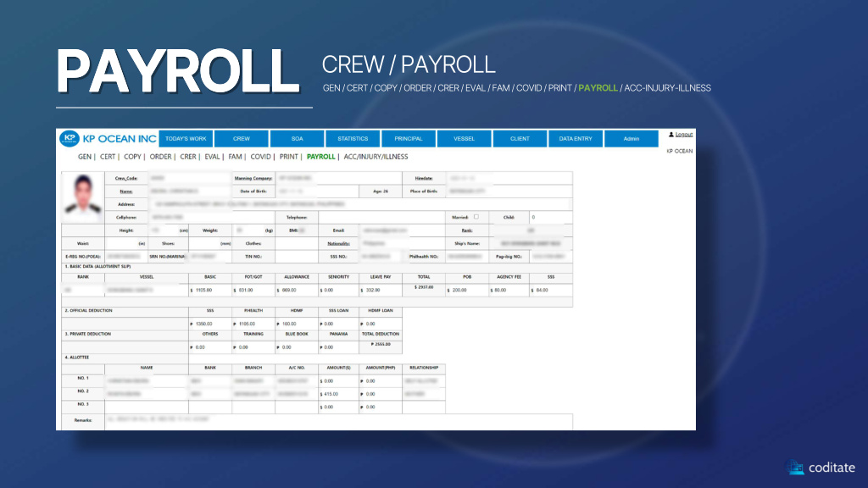Screen dimensions: 868x488
Task: Open the DATA ENTRY tab
Action: tap(576, 139)
